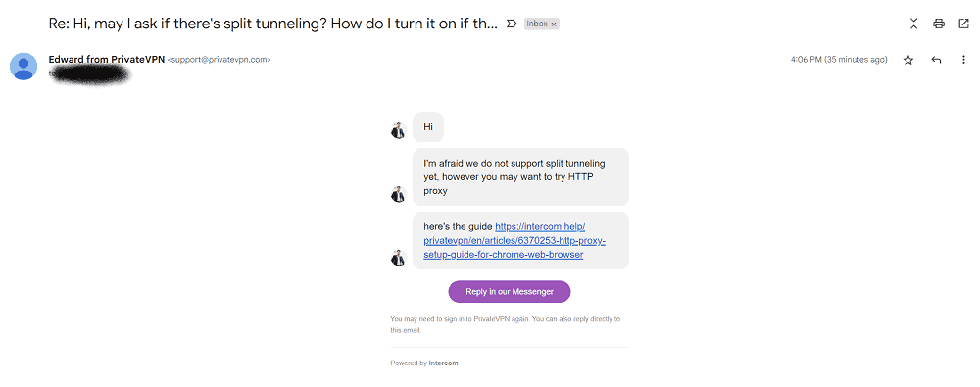Click avatar beside the split tunneling message

click(398, 194)
